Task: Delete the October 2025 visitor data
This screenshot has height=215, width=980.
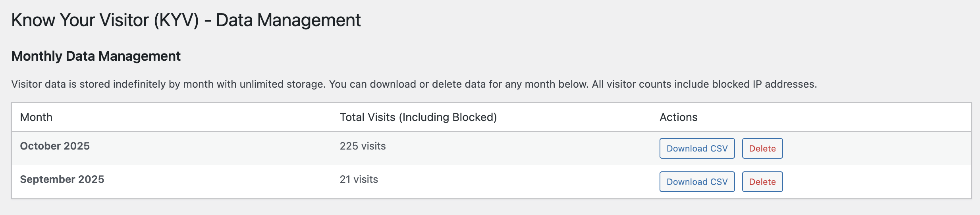Action: click(x=762, y=148)
